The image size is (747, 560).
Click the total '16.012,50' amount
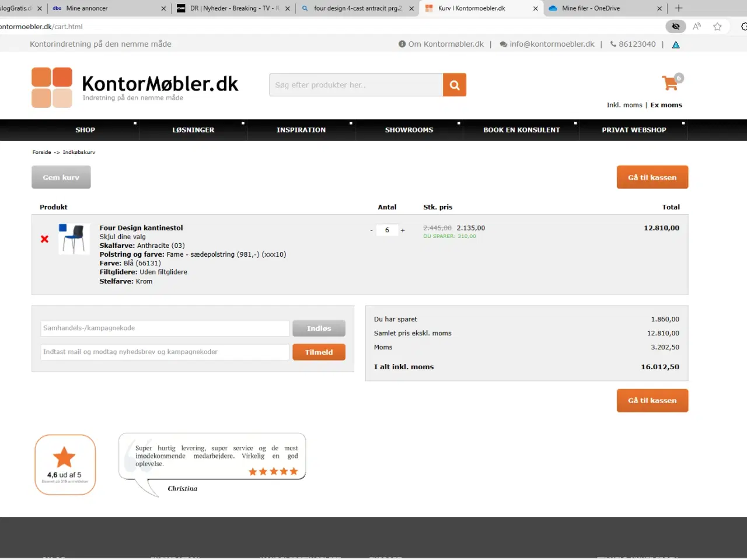(660, 367)
